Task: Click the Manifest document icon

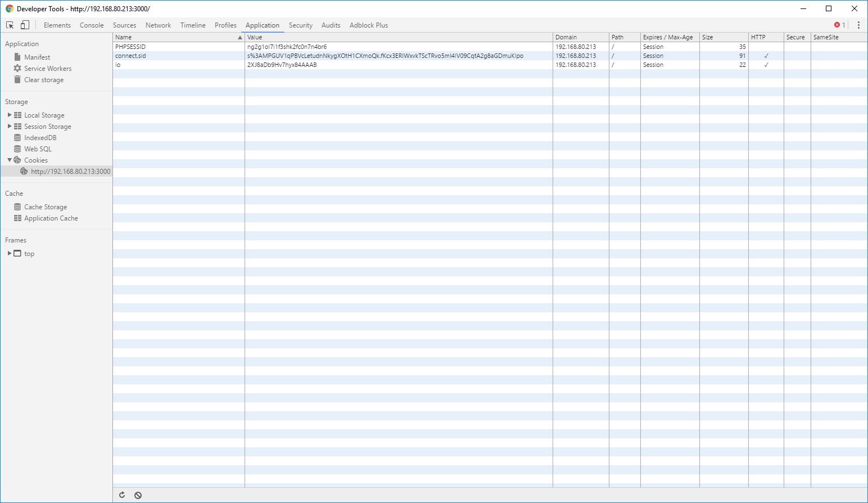Action: pyautogui.click(x=17, y=57)
